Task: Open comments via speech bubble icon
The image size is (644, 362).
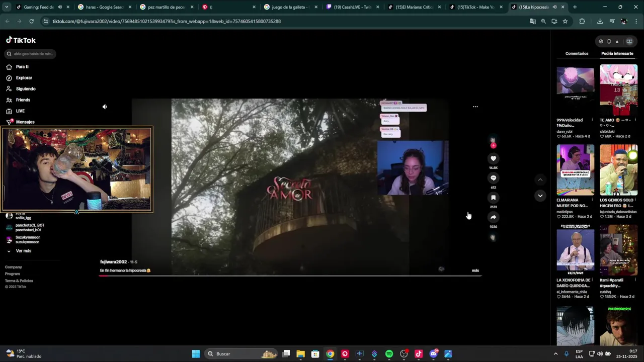Action: (x=493, y=178)
